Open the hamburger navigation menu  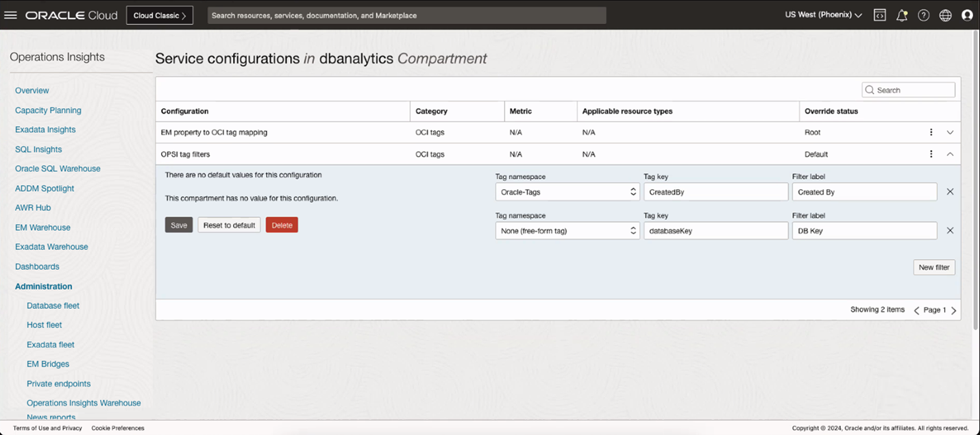click(10, 15)
